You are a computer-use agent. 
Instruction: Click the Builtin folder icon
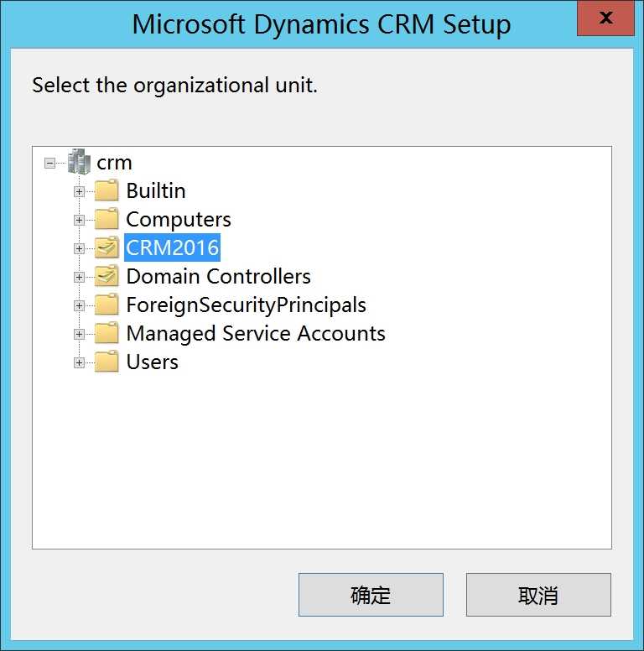[106, 190]
